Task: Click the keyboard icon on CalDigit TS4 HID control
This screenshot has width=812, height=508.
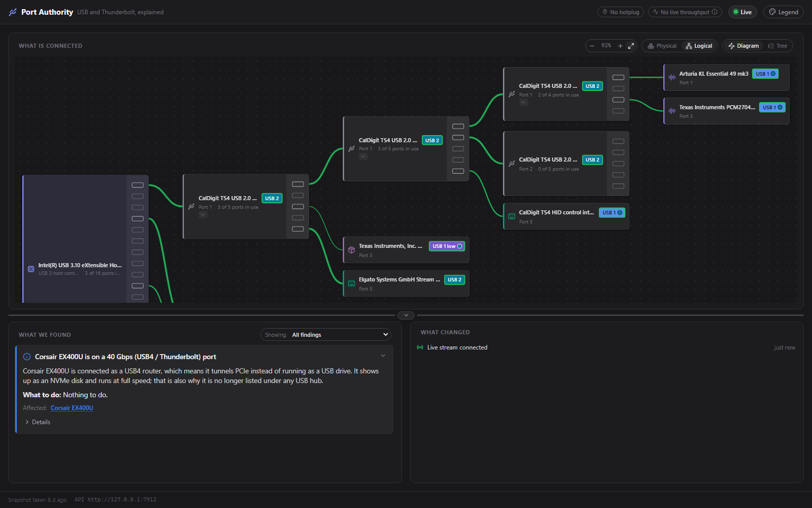Action: tap(512, 216)
